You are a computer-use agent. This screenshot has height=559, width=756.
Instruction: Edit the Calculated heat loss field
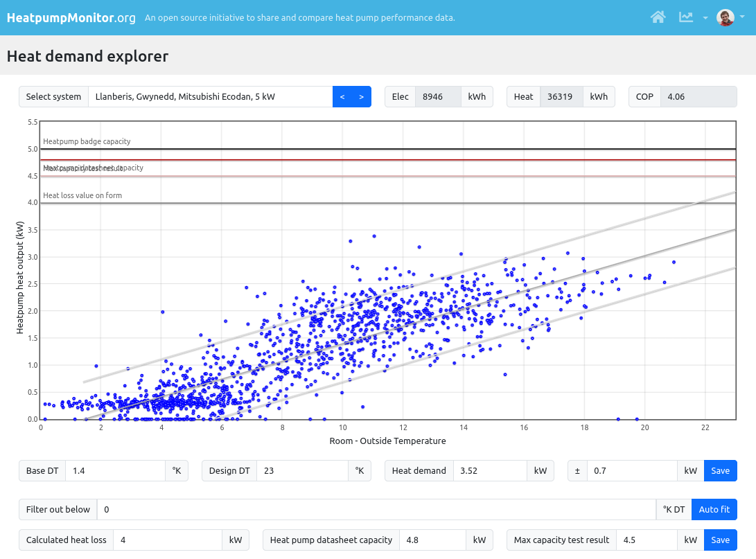168,540
